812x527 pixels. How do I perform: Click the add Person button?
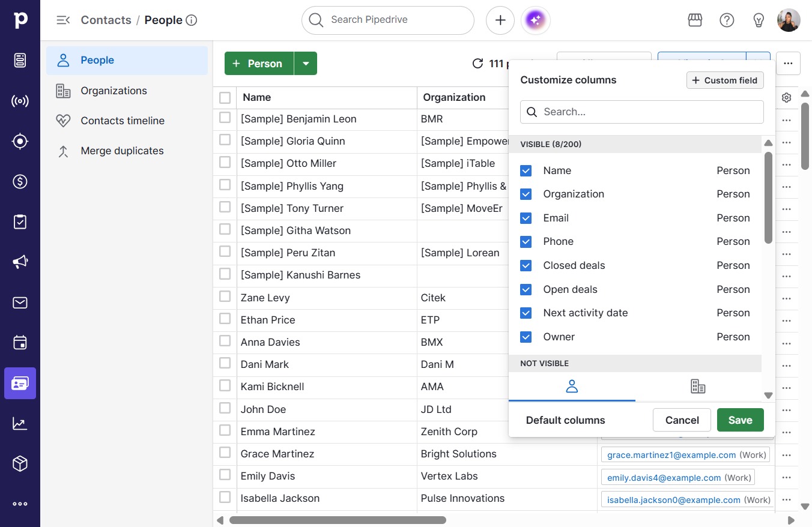coord(259,64)
